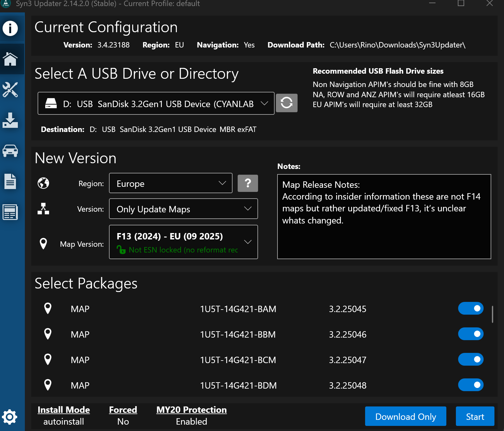Image resolution: width=504 pixels, height=431 pixels.
Task: Disable the 1U5T-14G421-BAM map package
Action: click(x=471, y=309)
